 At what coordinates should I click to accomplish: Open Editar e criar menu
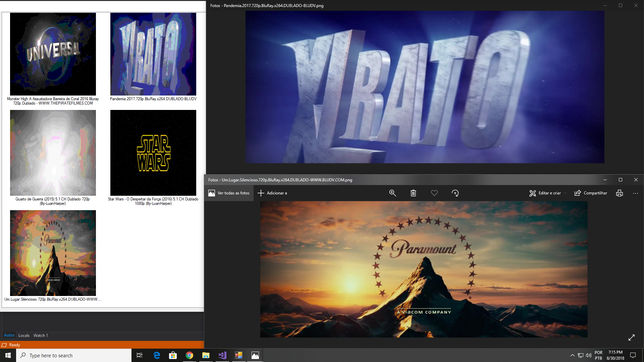(548, 193)
